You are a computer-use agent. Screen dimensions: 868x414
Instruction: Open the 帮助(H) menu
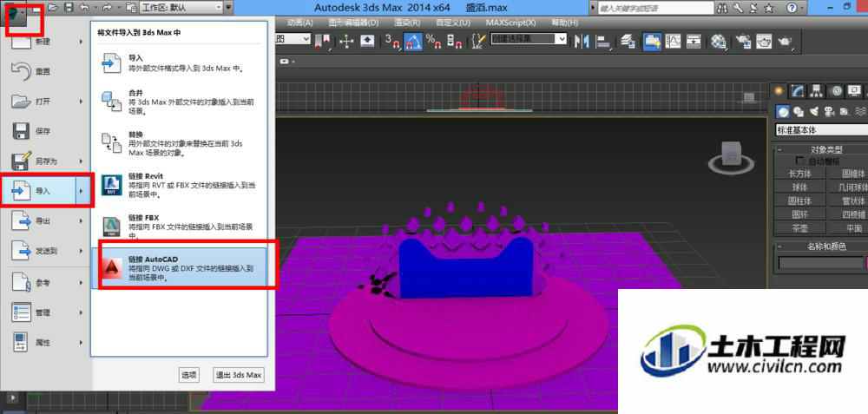click(565, 23)
